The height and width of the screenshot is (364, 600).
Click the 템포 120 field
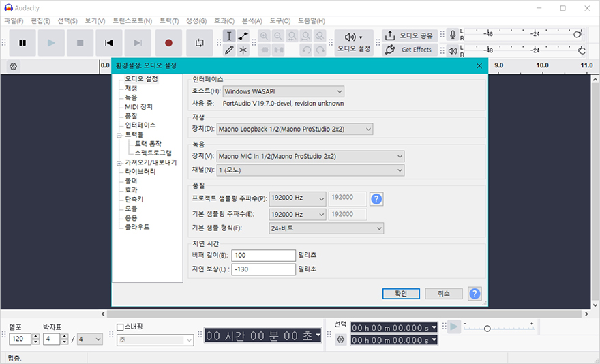pos(20,339)
